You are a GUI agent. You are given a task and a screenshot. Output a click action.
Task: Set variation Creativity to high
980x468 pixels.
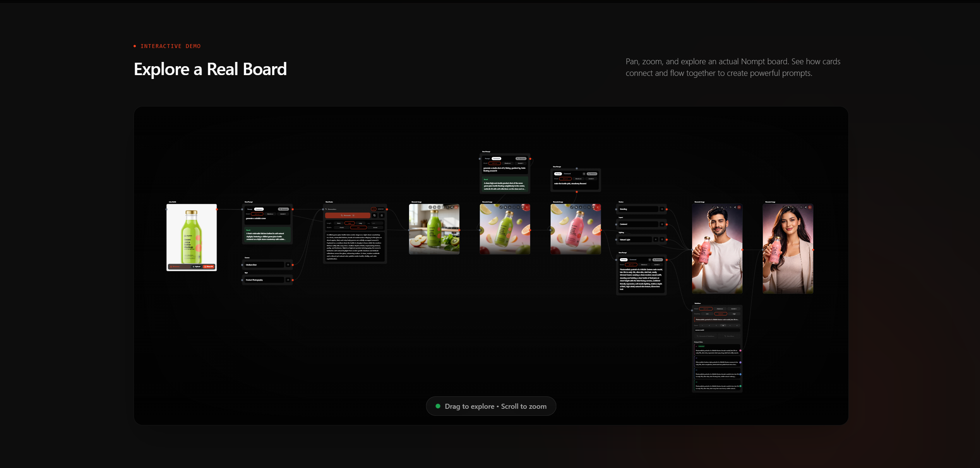pos(734,314)
